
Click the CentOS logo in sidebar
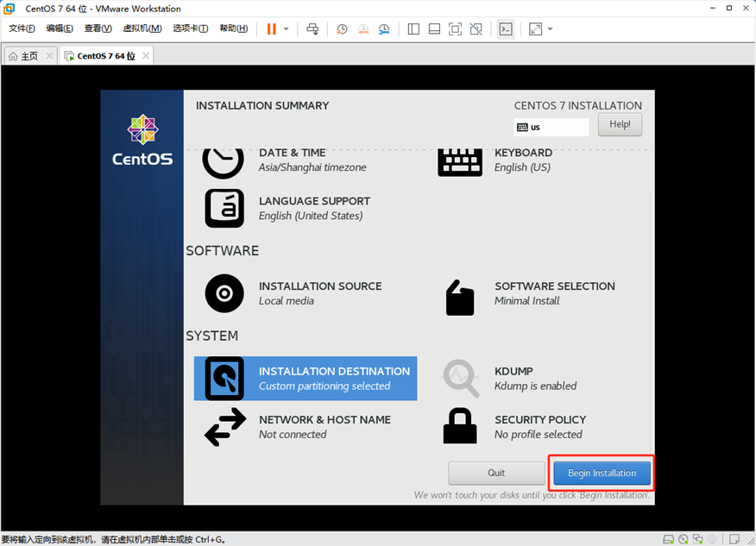click(142, 141)
